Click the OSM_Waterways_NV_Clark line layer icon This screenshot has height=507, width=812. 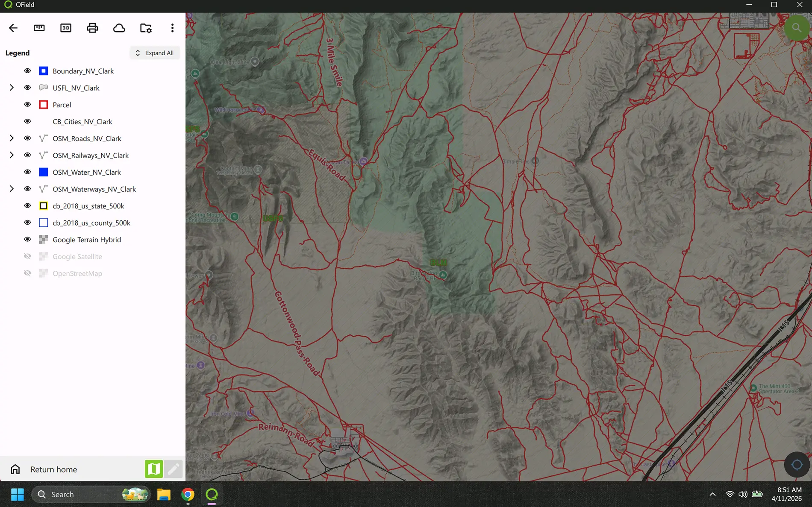43,189
